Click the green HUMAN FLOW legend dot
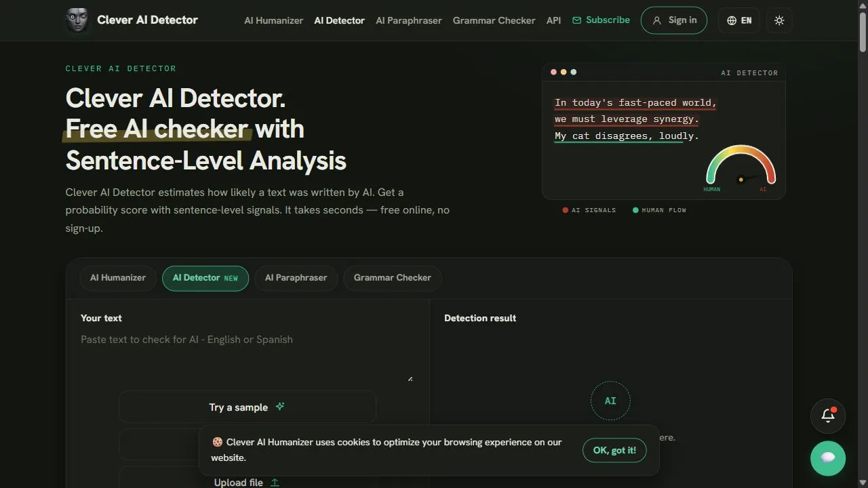Image resolution: width=868 pixels, height=488 pixels. pos(635,210)
